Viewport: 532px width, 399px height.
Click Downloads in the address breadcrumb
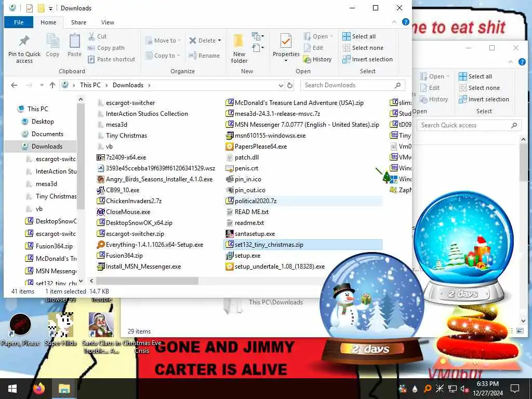128,85
